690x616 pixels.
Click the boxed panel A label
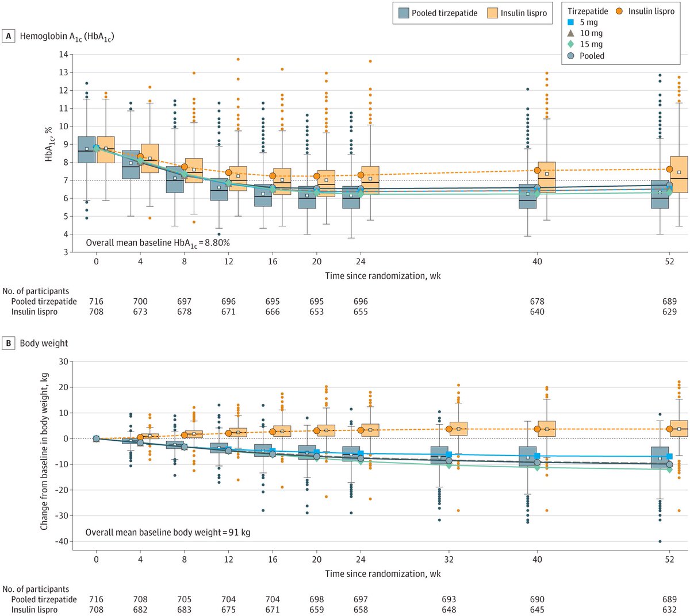9,36
